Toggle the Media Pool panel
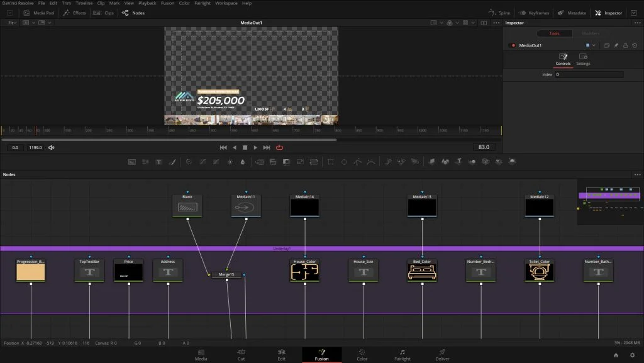The image size is (644, 363). 38,13
